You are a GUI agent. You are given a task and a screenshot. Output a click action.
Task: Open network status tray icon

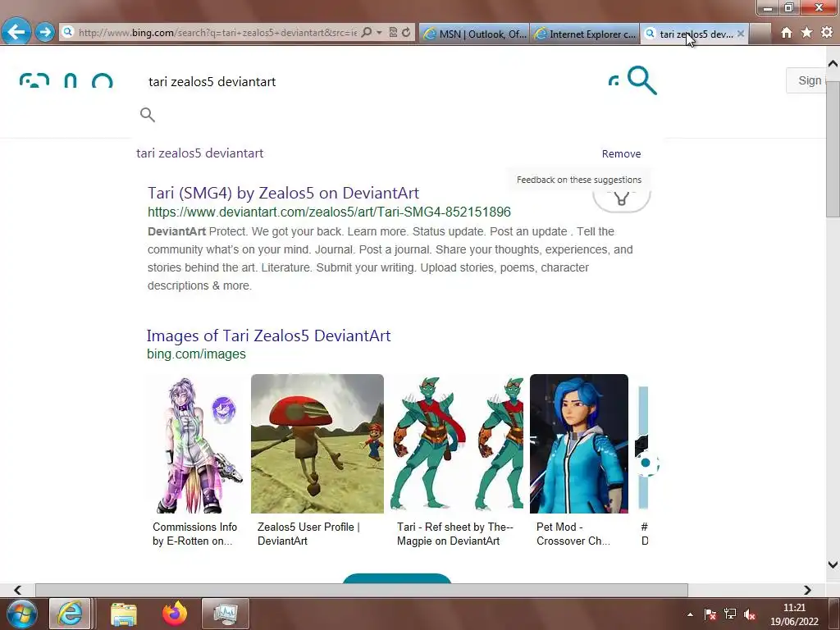tap(729, 614)
